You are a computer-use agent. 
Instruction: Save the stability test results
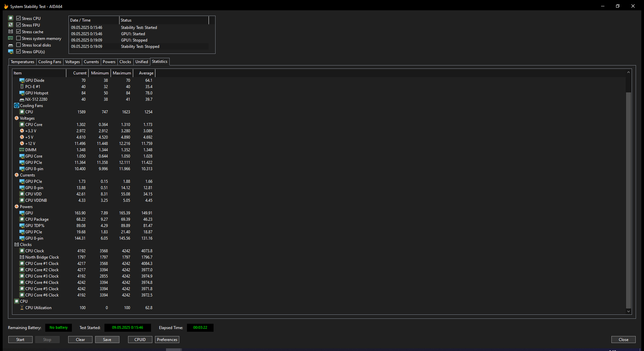coord(107,340)
